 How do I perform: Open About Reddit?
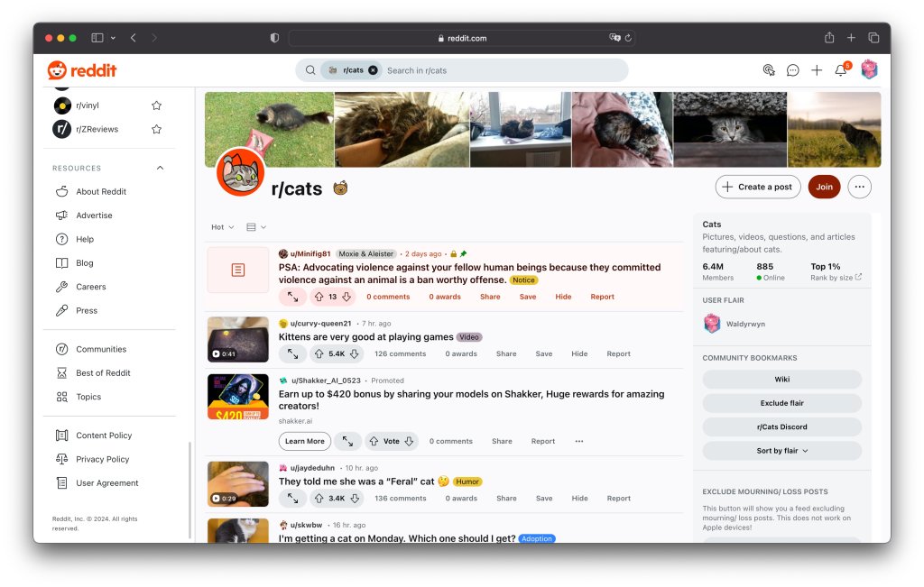(101, 191)
